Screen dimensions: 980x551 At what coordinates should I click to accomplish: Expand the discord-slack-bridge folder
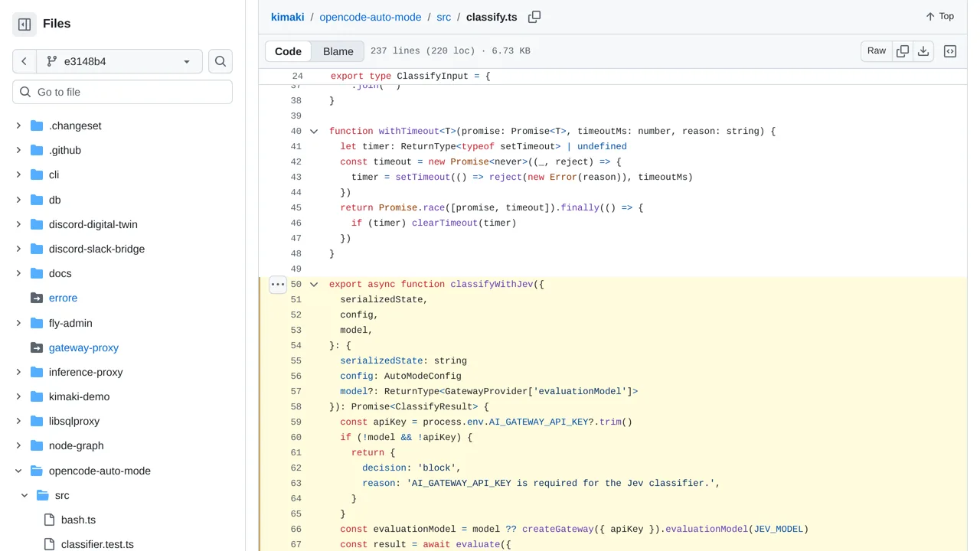[18, 249]
